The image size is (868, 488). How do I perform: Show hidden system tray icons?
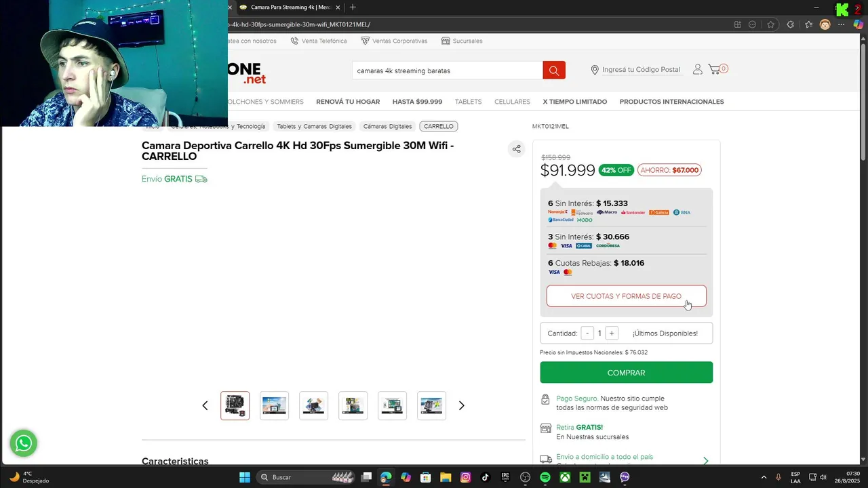(764, 477)
